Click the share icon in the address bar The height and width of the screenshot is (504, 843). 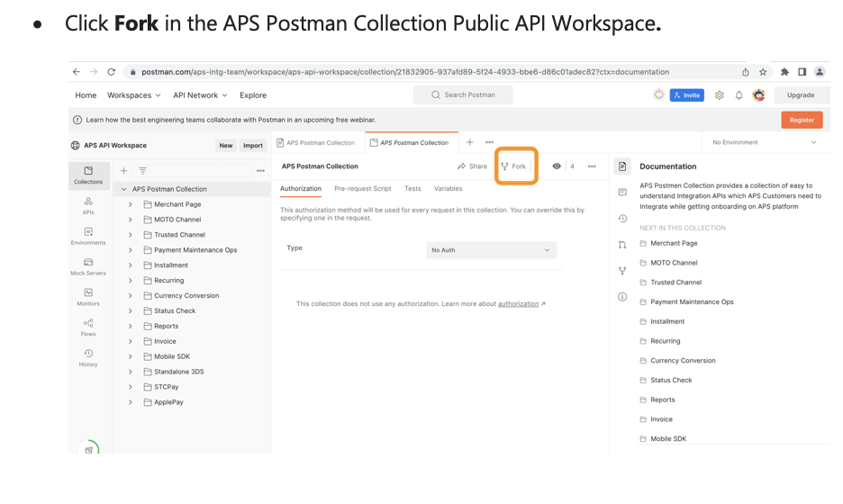coord(745,72)
